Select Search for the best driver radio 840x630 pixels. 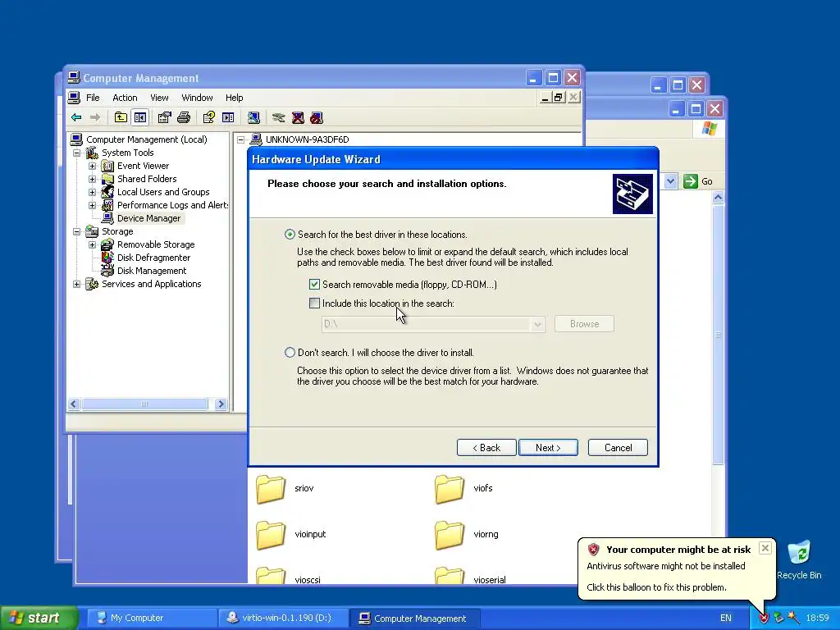tap(290, 234)
